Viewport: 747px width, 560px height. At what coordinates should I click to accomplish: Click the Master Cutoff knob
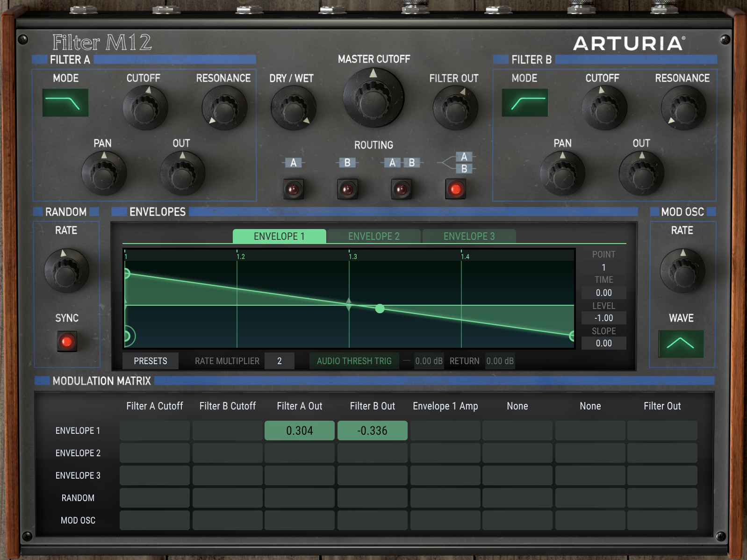tap(373, 98)
